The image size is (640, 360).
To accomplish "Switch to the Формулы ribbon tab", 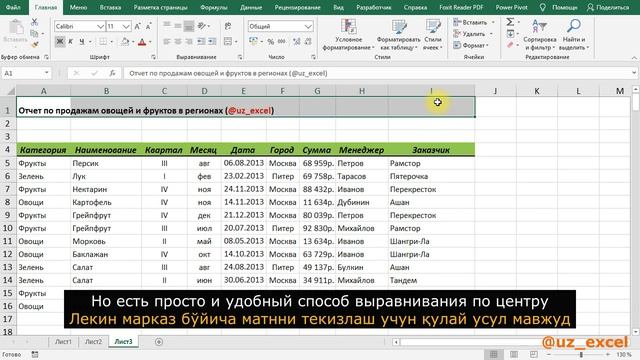I will (x=214, y=7).
